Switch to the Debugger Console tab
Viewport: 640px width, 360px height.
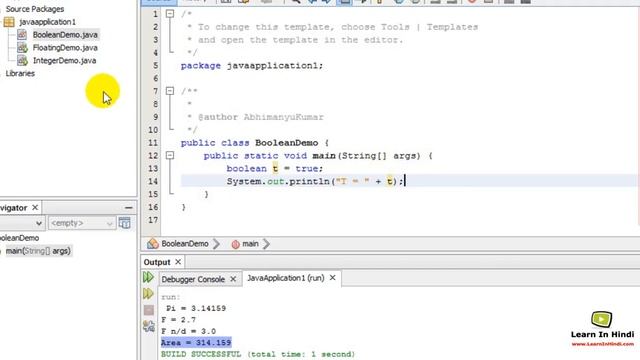193,280
